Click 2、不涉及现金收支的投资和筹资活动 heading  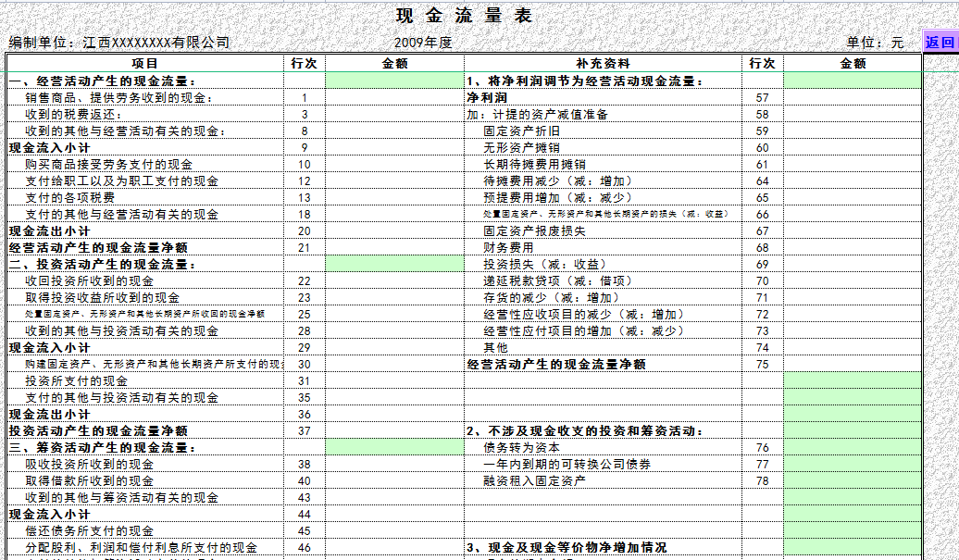[x=585, y=431]
